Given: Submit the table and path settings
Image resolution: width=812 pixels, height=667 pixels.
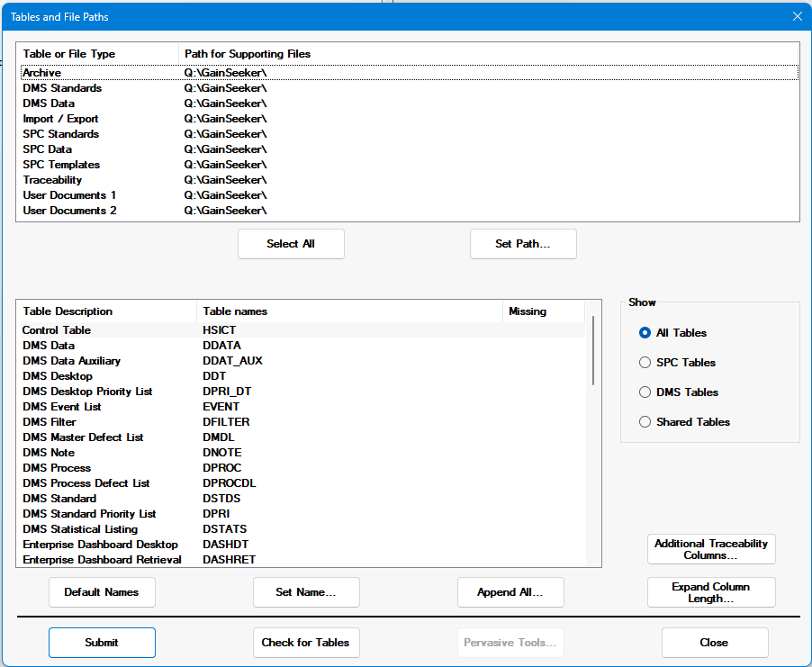Looking at the screenshot, I should (x=102, y=643).
